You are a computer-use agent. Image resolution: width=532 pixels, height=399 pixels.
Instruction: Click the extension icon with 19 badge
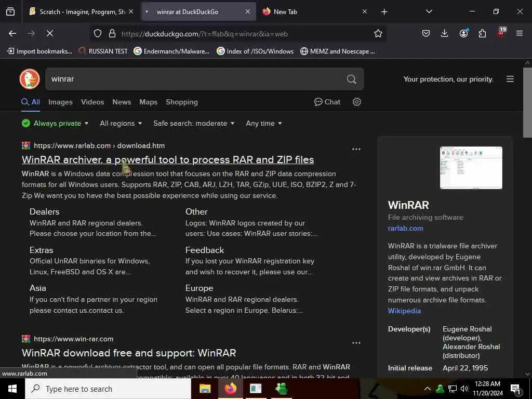click(501, 33)
